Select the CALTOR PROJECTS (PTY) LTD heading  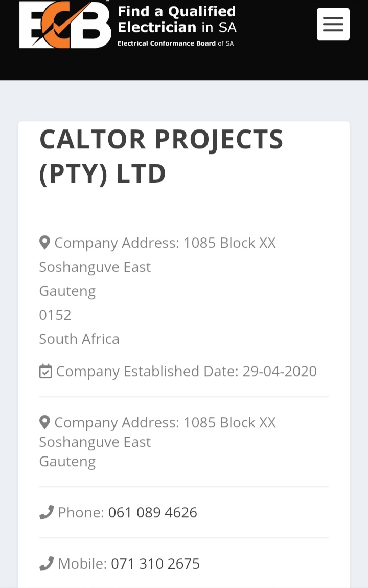click(x=161, y=156)
